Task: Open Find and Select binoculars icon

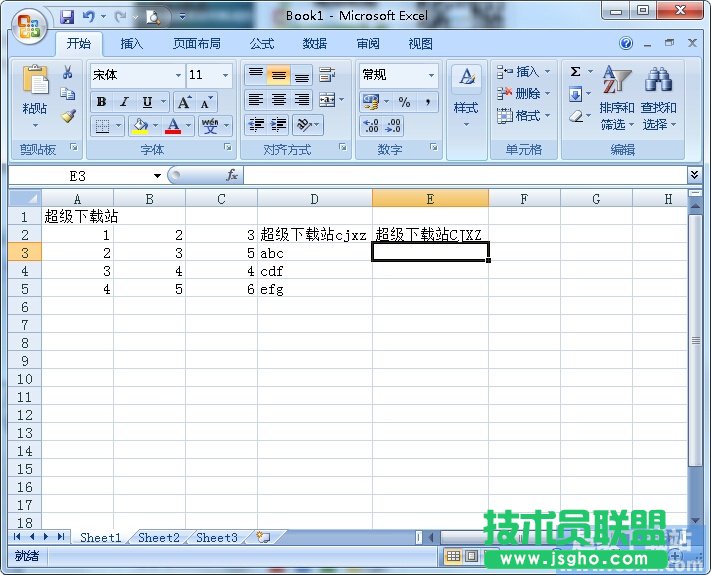Action: click(x=658, y=82)
